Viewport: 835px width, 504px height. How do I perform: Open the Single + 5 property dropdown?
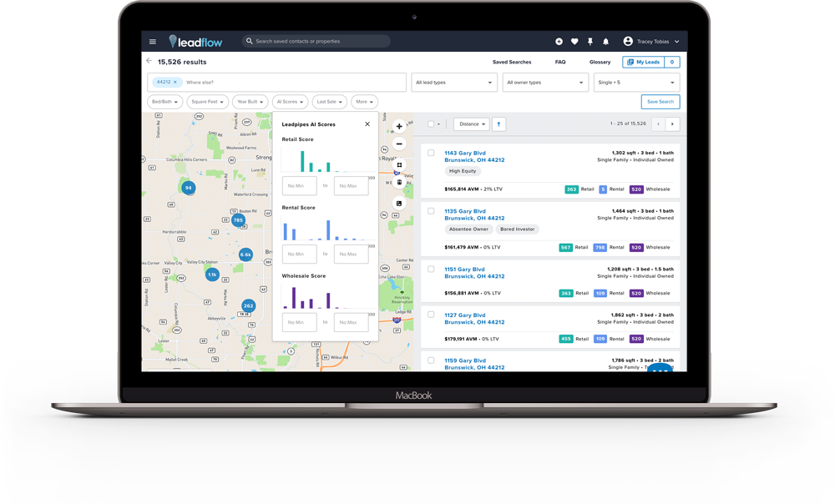(x=637, y=83)
